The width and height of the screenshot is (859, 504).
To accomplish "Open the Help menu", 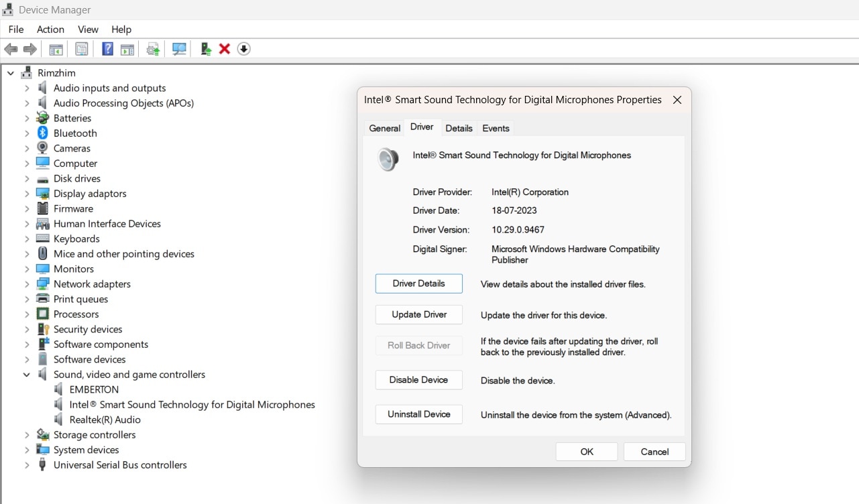I will (x=121, y=29).
